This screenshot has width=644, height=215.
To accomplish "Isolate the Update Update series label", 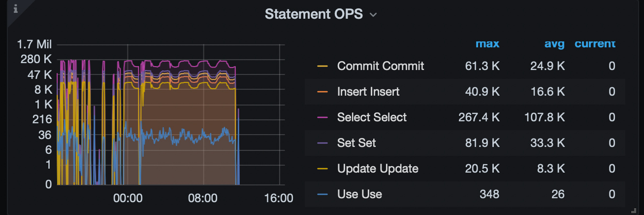I will pyautogui.click(x=378, y=169).
